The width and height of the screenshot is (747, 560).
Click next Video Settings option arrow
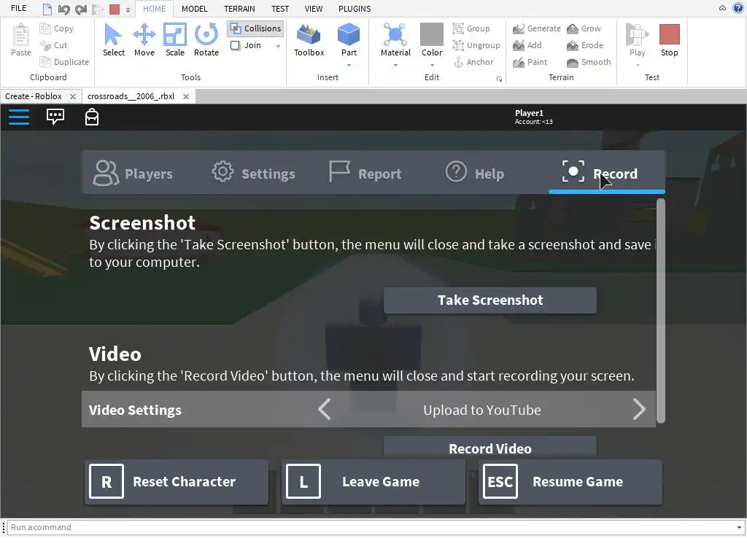click(x=639, y=409)
